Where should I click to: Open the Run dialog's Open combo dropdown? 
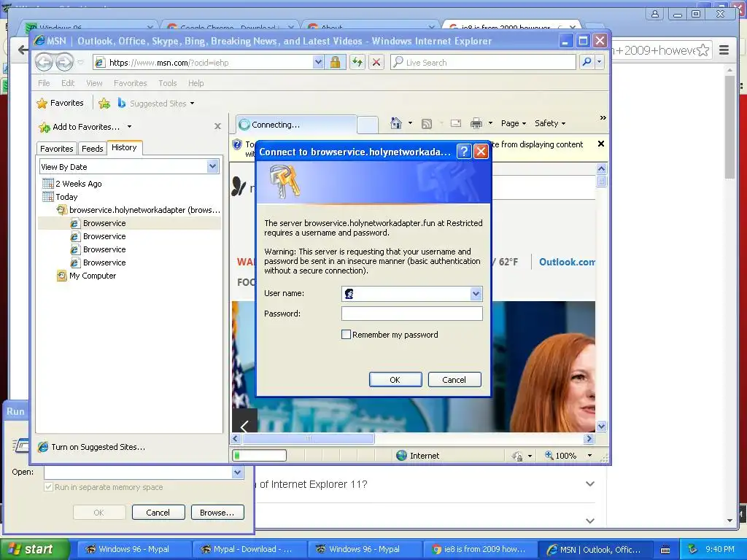pos(237,472)
